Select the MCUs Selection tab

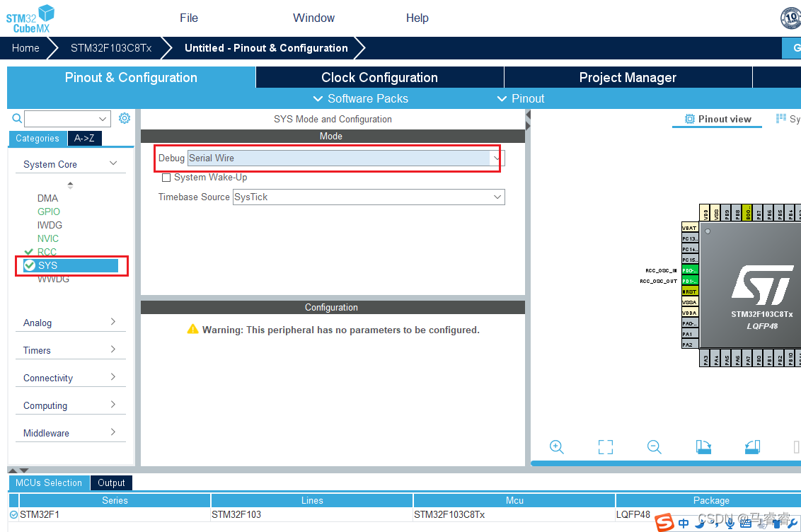[49, 483]
